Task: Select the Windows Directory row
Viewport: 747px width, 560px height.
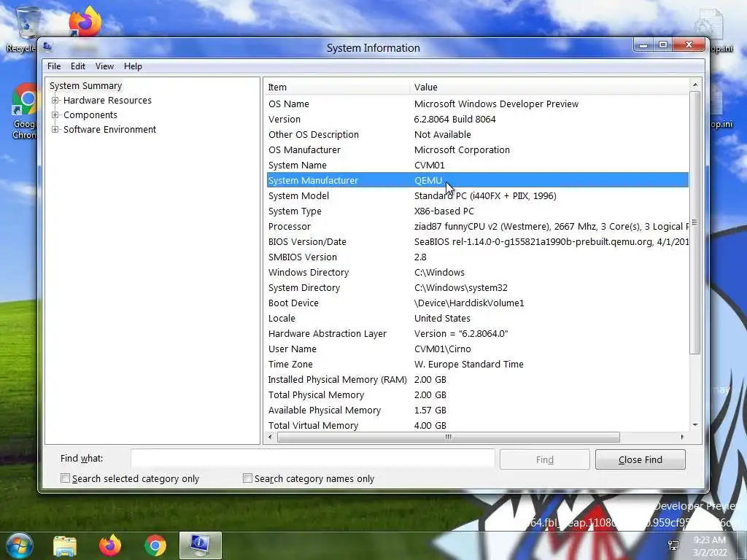Action: (477, 273)
